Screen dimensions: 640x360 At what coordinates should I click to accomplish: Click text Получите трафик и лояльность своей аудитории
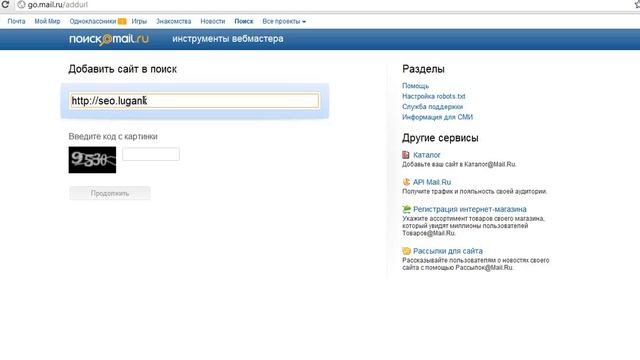point(474,191)
